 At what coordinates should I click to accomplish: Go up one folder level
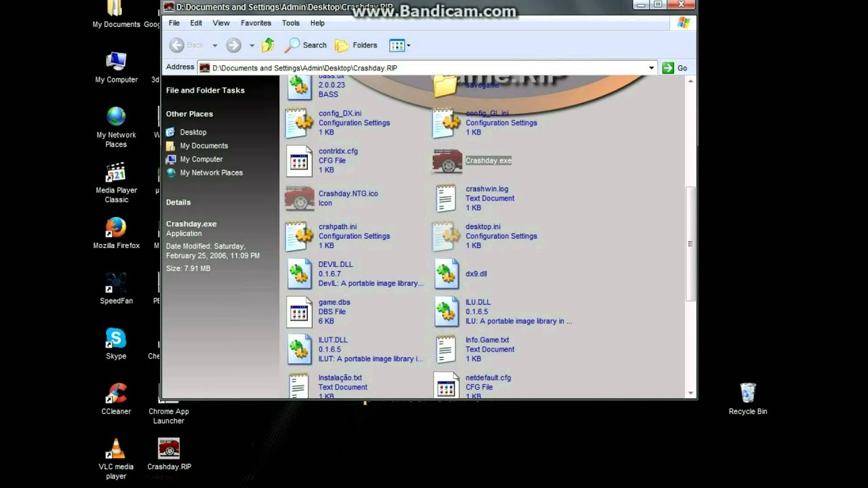click(x=268, y=45)
